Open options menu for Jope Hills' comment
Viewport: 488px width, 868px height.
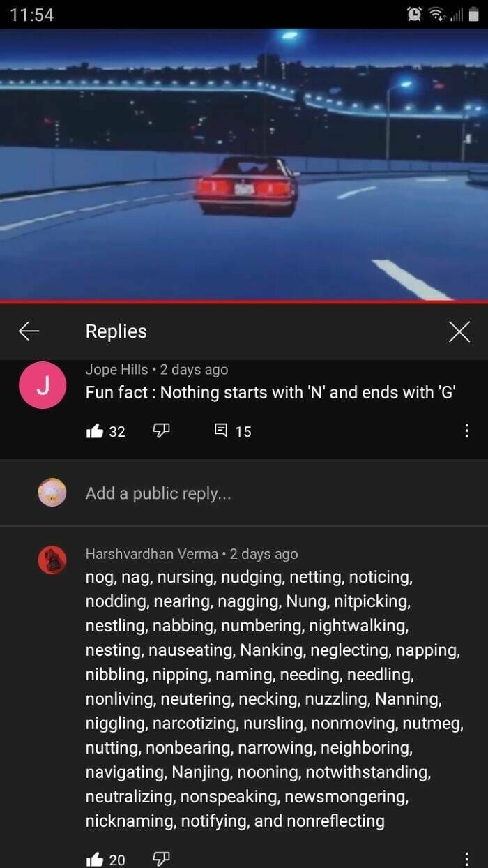[466, 431]
